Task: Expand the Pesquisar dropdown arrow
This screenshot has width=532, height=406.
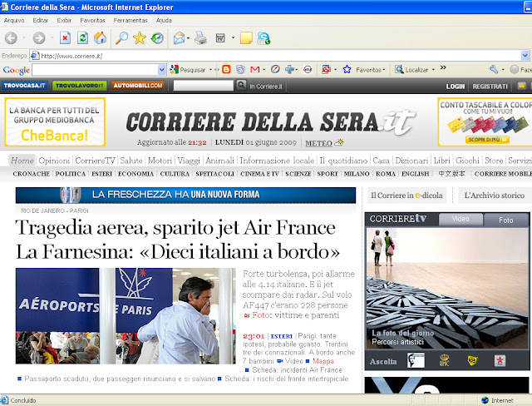Action: pos(210,70)
